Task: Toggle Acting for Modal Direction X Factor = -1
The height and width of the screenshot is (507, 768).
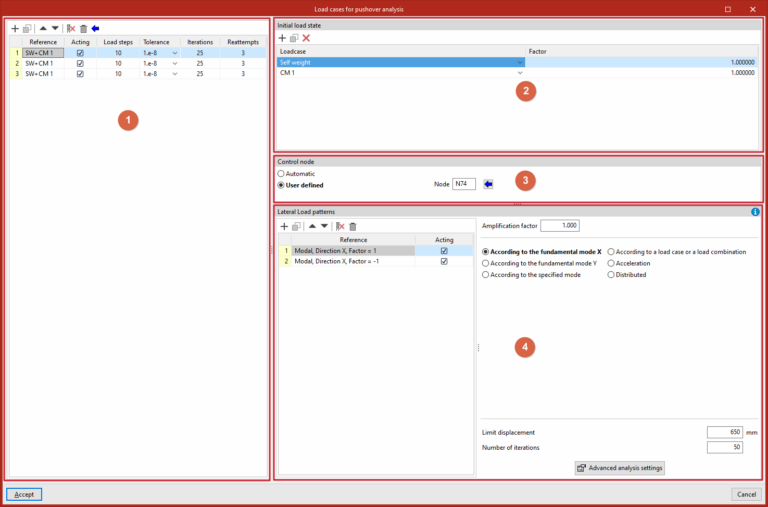Action: [444, 262]
